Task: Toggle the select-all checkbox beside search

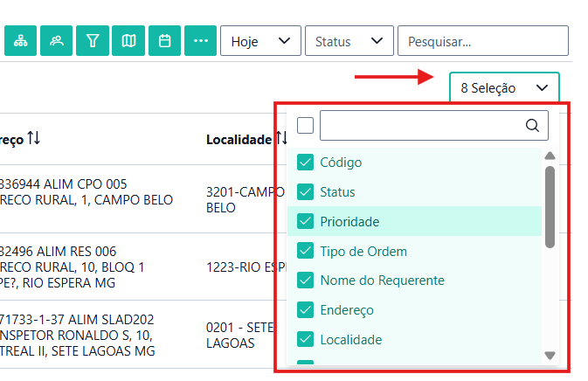Action: (305, 126)
